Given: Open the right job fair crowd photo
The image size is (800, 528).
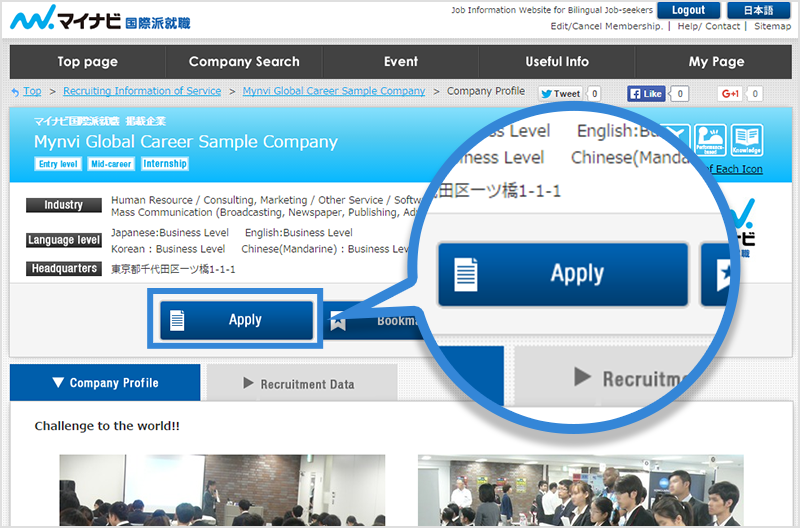Looking at the screenshot, I should (581, 490).
